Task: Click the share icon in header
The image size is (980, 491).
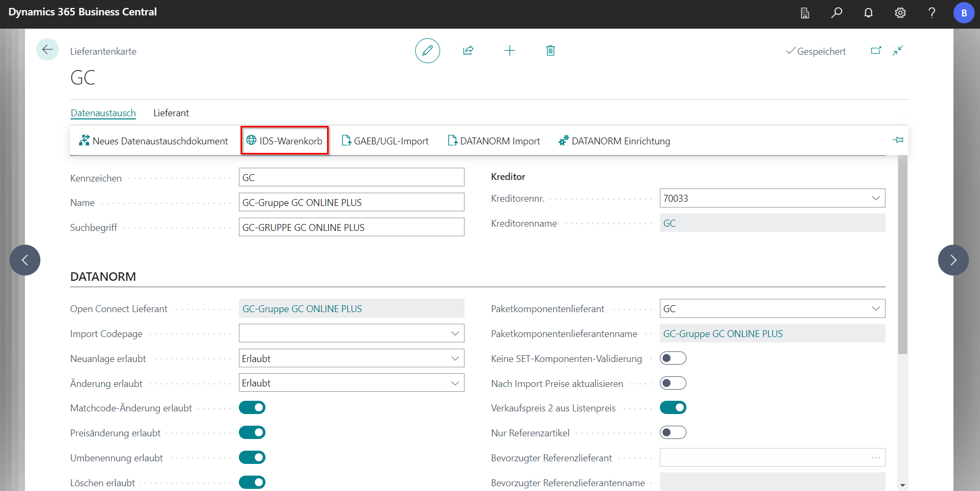Action: 468,51
